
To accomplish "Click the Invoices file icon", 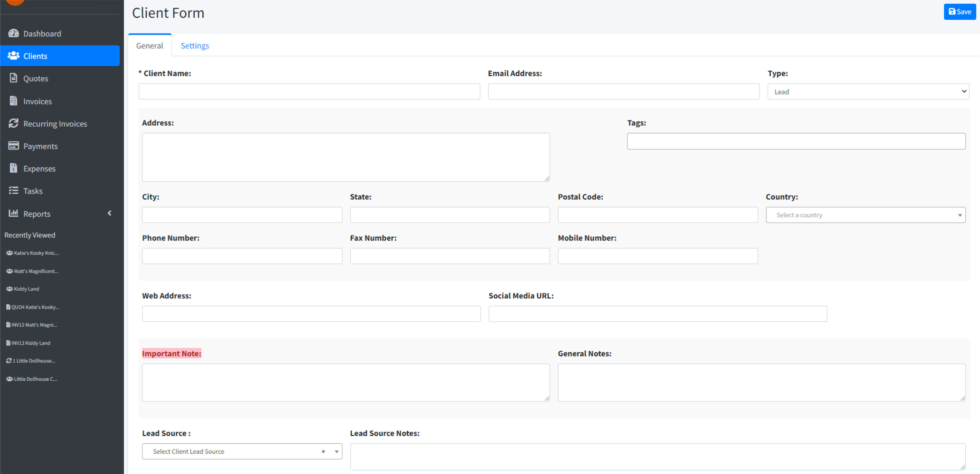I will click(x=13, y=101).
